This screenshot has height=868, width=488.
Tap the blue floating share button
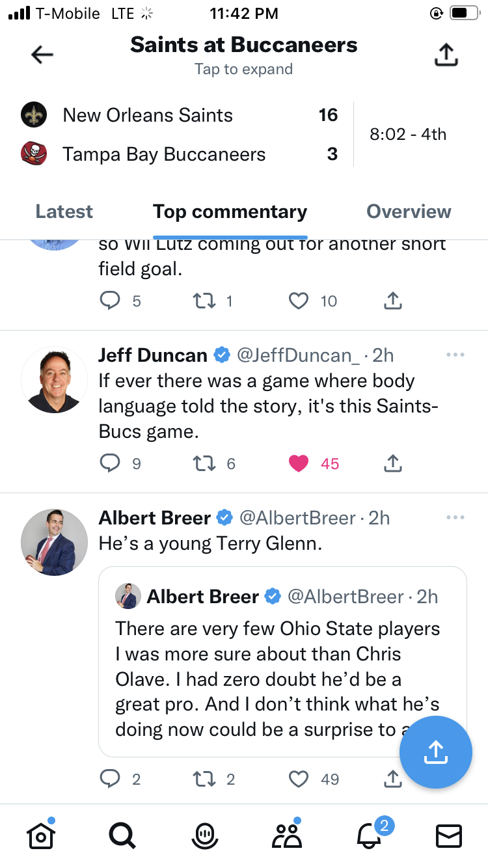coord(435,752)
